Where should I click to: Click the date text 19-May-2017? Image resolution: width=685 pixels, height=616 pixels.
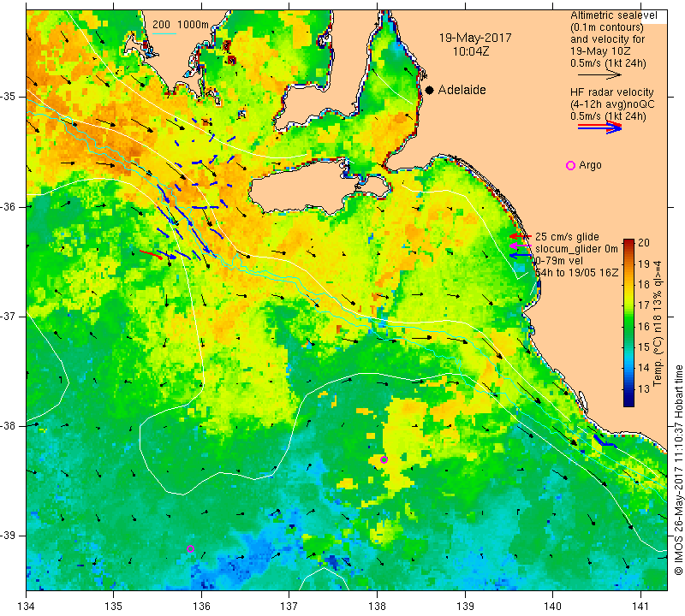(475, 38)
